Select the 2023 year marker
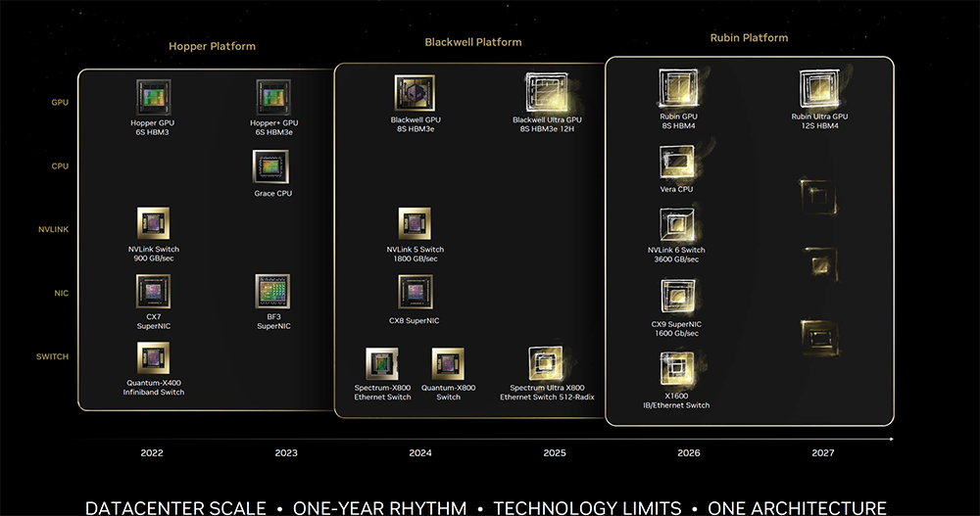This screenshot has height=516, width=980. 286,453
